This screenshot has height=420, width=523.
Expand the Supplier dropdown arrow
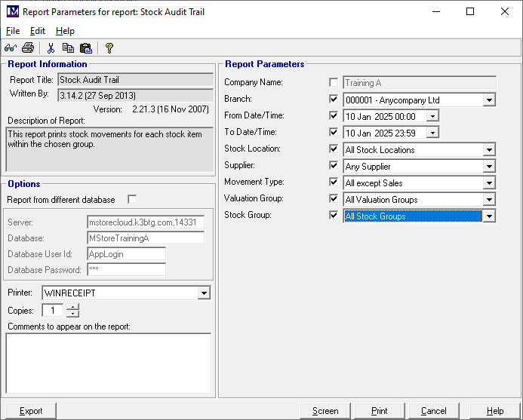pos(489,167)
